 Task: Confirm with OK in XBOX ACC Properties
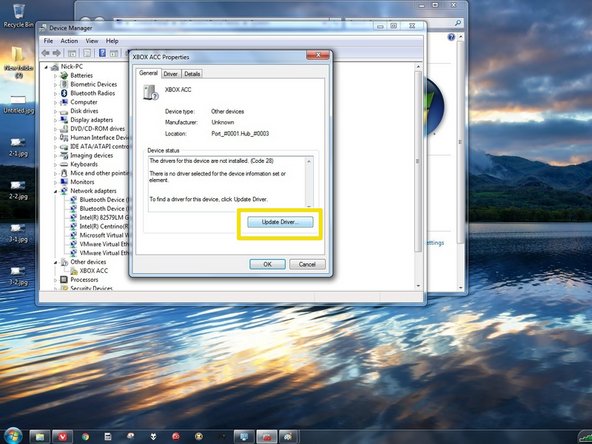pyautogui.click(x=267, y=264)
